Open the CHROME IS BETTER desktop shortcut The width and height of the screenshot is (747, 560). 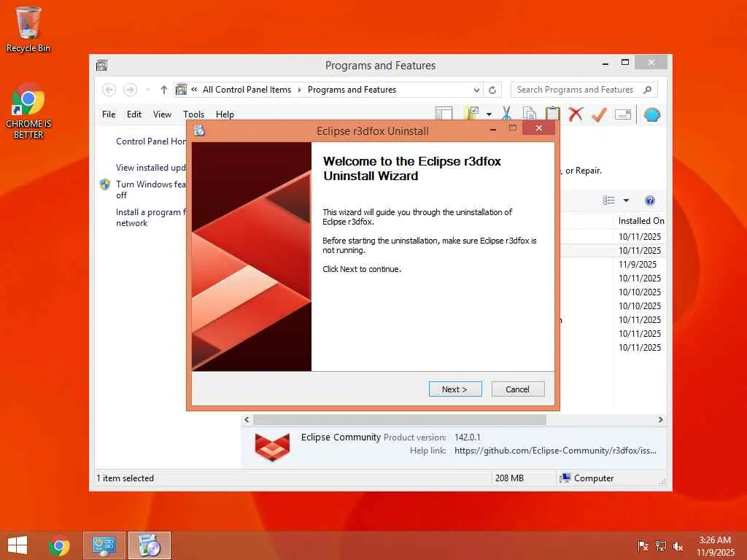[28, 112]
